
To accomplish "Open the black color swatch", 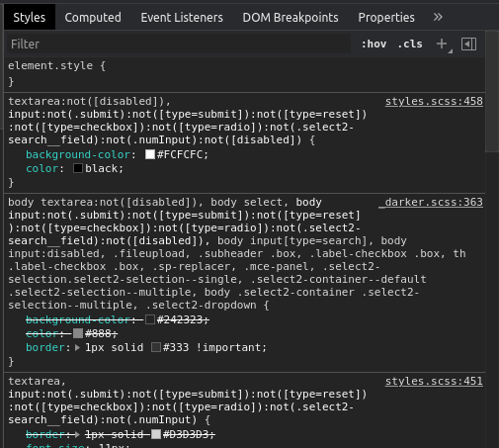I will click(x=78, y=168).
